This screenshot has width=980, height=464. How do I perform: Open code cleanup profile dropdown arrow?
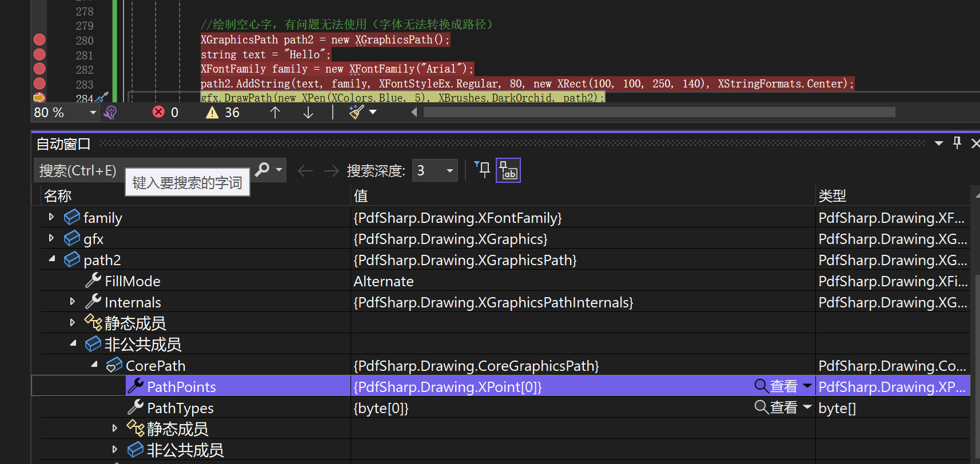[x=373, y=112]
